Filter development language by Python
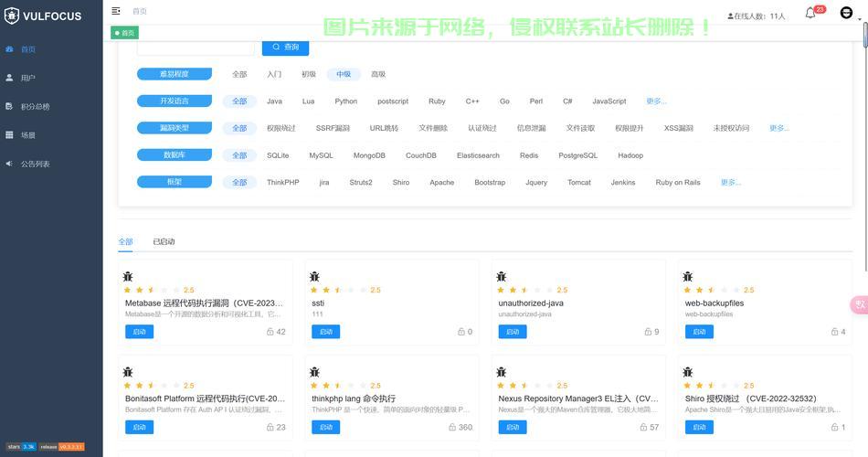This screenshot has width=868, height=457. point(346,101)
